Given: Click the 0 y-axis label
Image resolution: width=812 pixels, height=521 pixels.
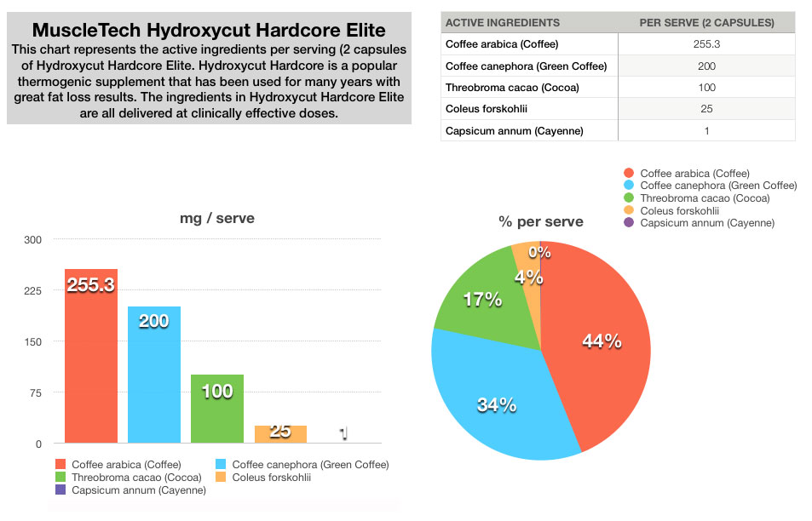Looking at the screenshot, I should (39, 444).
